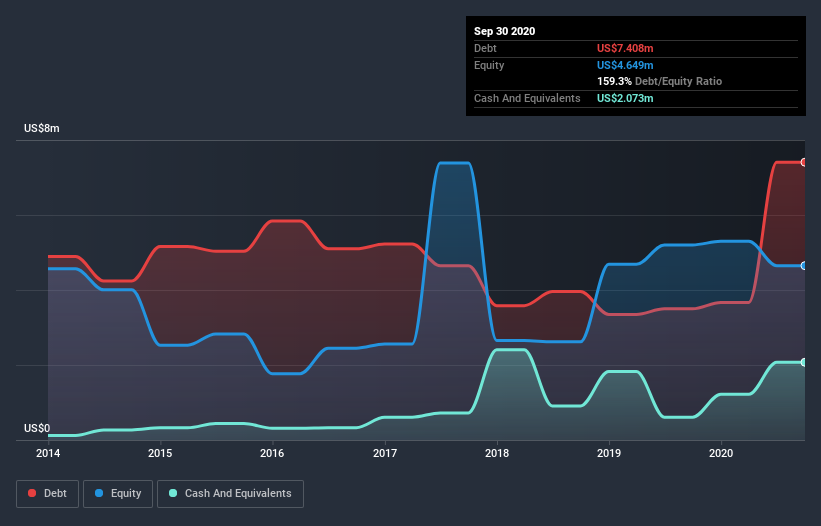Click the 159.3% Debt/Equity Ratio text
821x526 pixels.
(x=660, y=82)
